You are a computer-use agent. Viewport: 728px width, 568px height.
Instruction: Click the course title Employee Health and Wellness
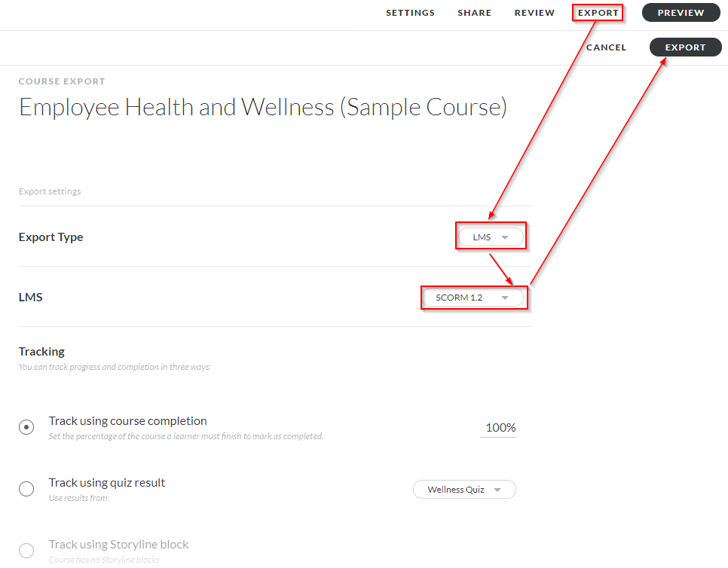point(262,107)
